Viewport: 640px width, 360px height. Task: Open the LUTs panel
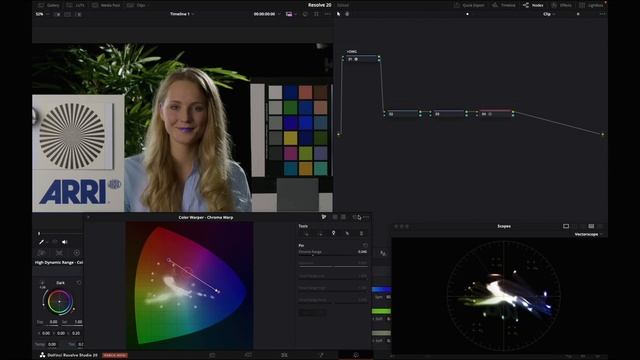[x=76, y=5]
